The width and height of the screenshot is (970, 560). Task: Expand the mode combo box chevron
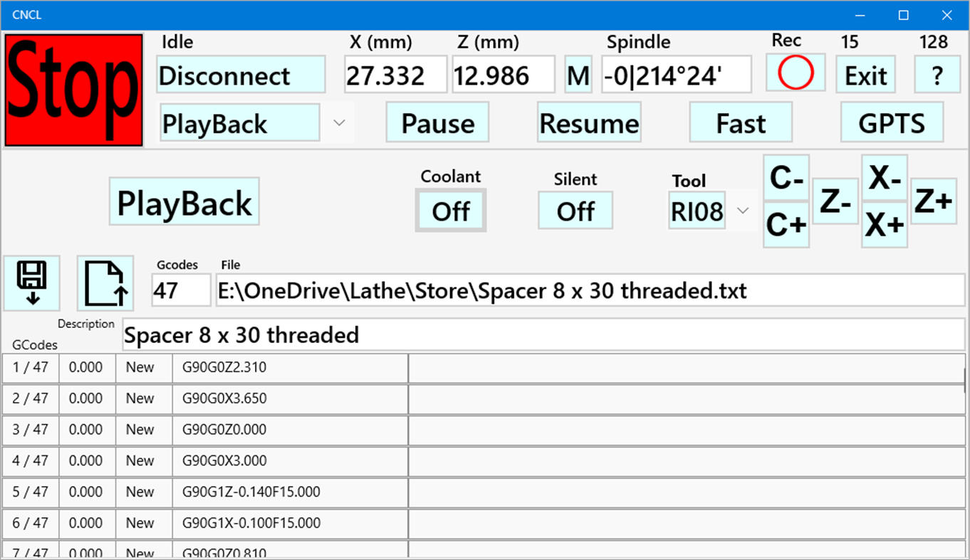(x=340, y=122)
